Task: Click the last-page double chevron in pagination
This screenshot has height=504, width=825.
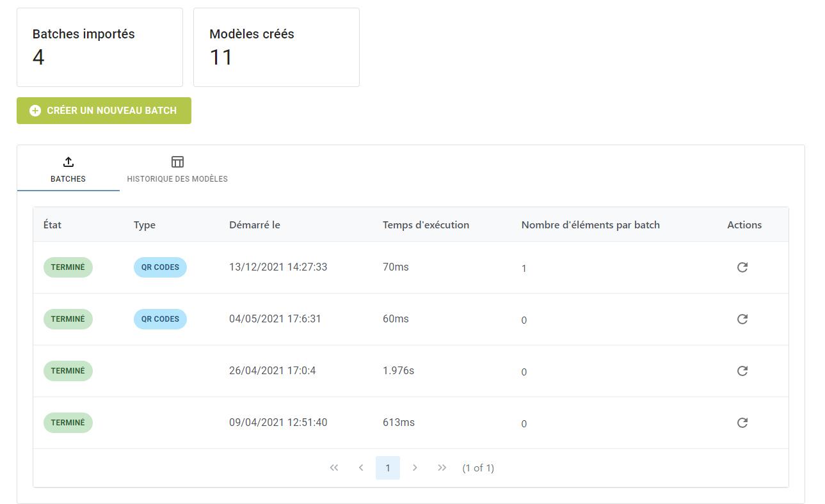Action: 442,468
